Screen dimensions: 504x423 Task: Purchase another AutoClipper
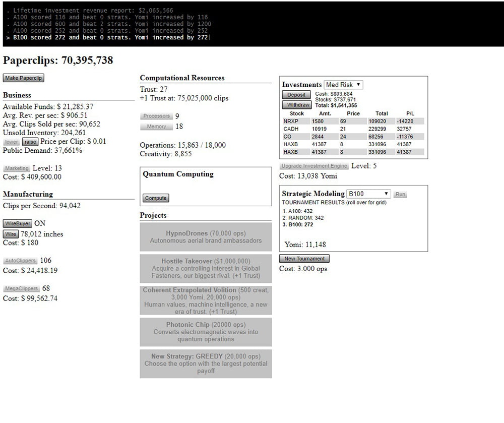tap(20, 261)
